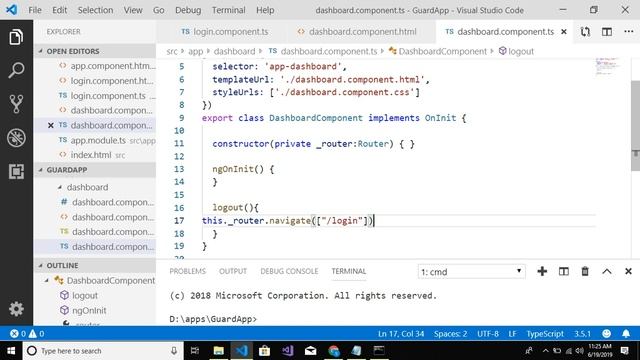Viewport: 640px width, 360px height.
Task: Switch to the login.component.ts tab
Action: click(x=224, y=32)
